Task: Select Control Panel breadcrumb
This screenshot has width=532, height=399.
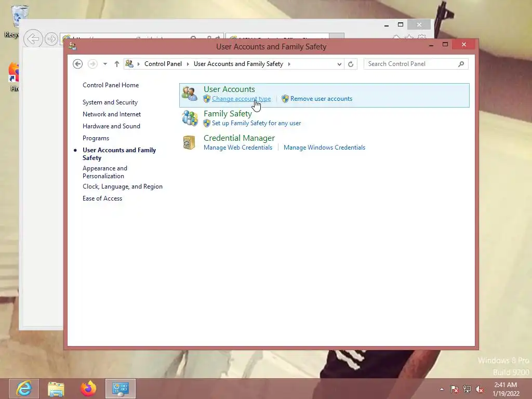Action: click(163, 64)
